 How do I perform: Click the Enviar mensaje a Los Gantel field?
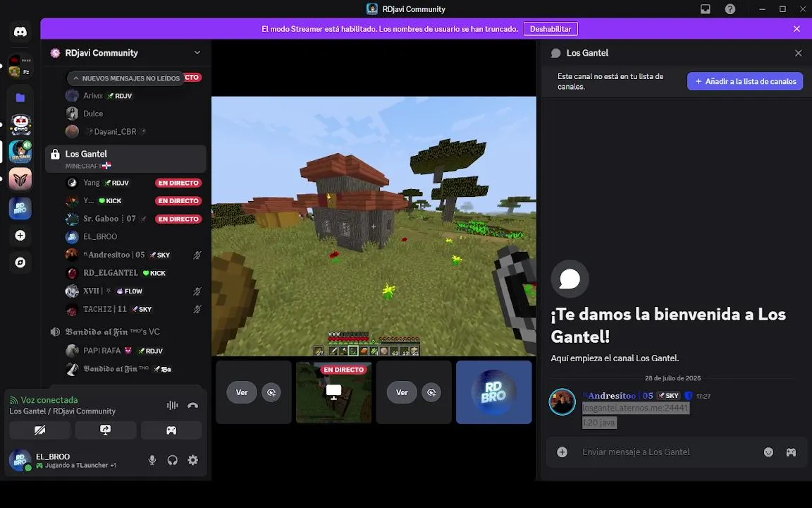pyautogui.click(x=668, y=452)
